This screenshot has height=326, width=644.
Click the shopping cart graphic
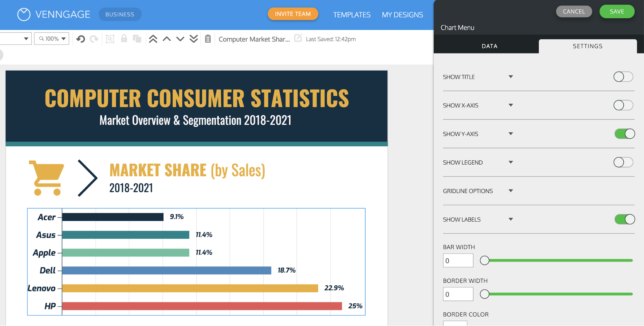point(47,178)
